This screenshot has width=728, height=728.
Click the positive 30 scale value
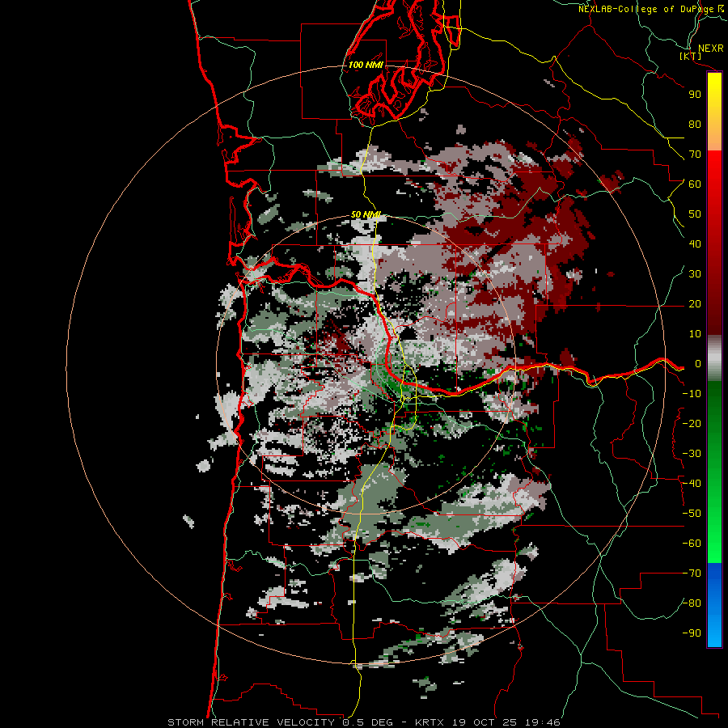(x=695, y=274)
